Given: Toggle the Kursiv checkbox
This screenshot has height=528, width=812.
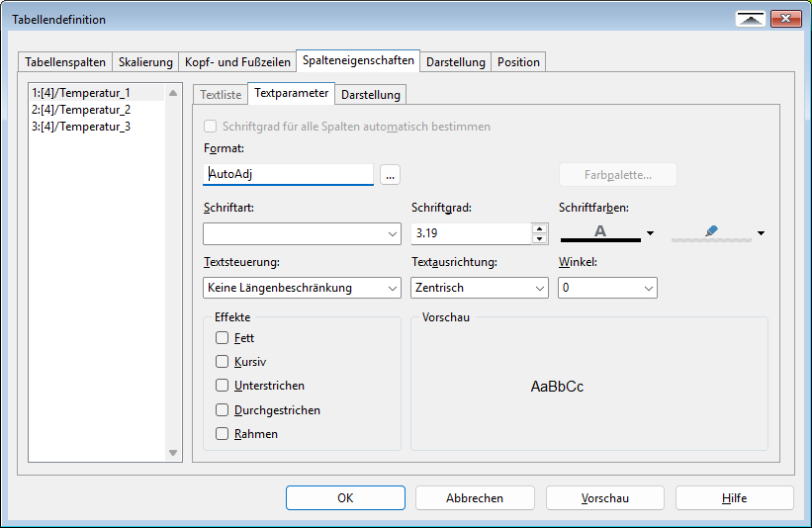Looking at the screenshot, I should pos(223,362).
